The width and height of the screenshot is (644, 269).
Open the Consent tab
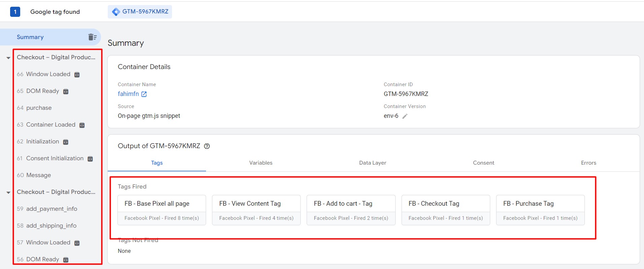pyautogui.click(x=483, y=163)
